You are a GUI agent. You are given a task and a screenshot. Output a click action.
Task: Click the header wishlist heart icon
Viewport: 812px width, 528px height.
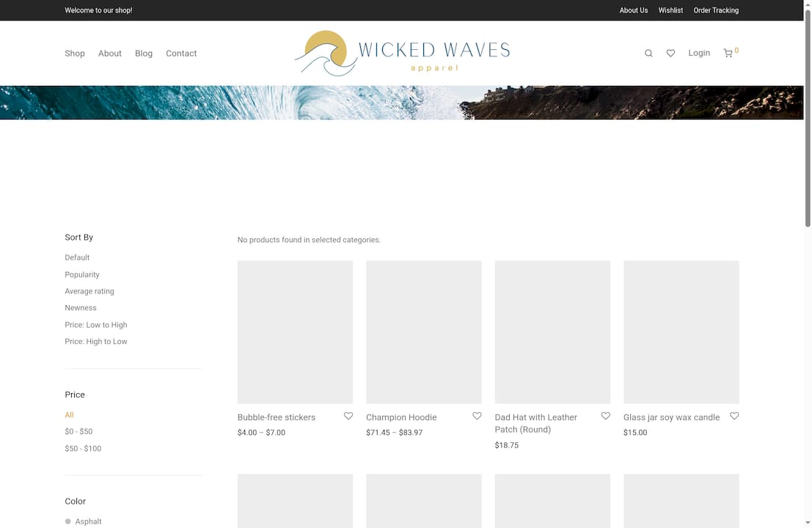tap(670, 54)
